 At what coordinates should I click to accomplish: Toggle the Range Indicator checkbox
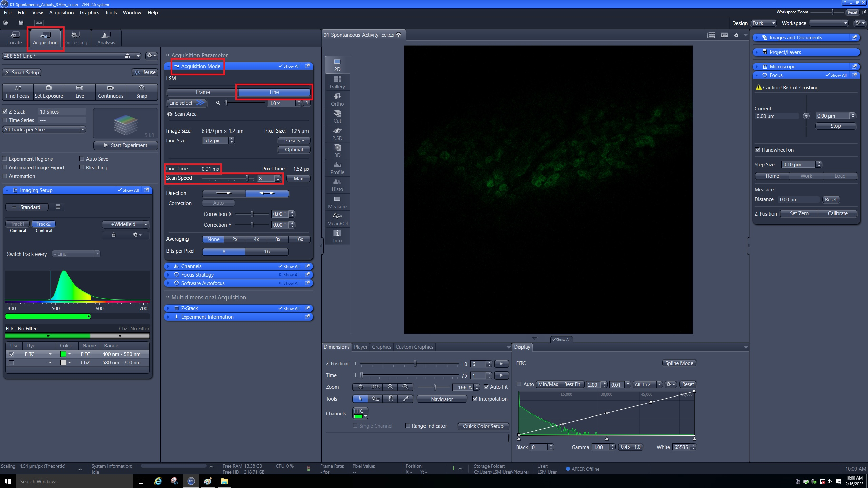408,426
